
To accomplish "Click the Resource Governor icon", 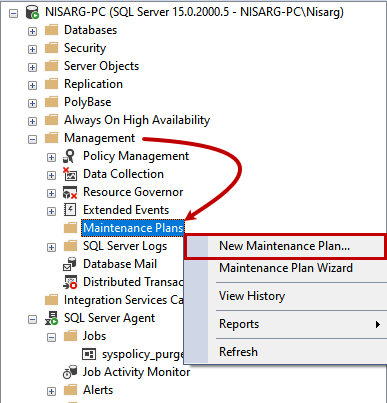I will [70, 192].
